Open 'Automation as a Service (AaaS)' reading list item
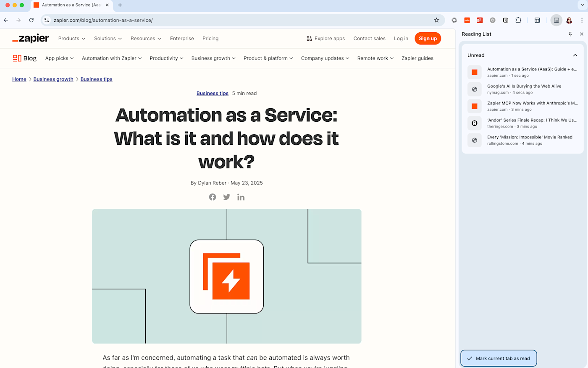The height and width of the screenshot is (368, 588). pos(523,72)
